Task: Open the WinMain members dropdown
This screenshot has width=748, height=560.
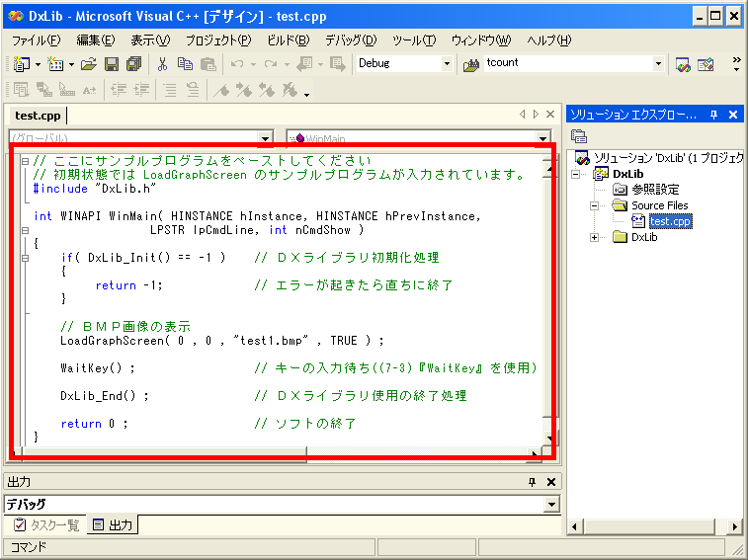Action: pos(542,138)
